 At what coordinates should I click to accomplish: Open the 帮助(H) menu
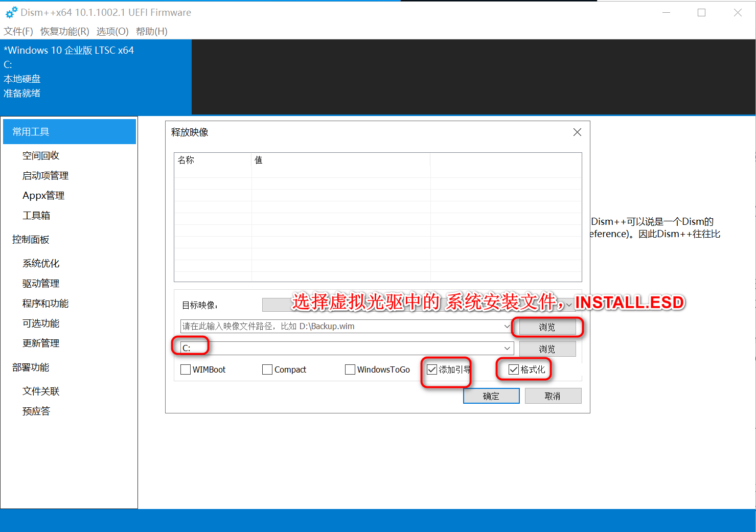[152, 32]
